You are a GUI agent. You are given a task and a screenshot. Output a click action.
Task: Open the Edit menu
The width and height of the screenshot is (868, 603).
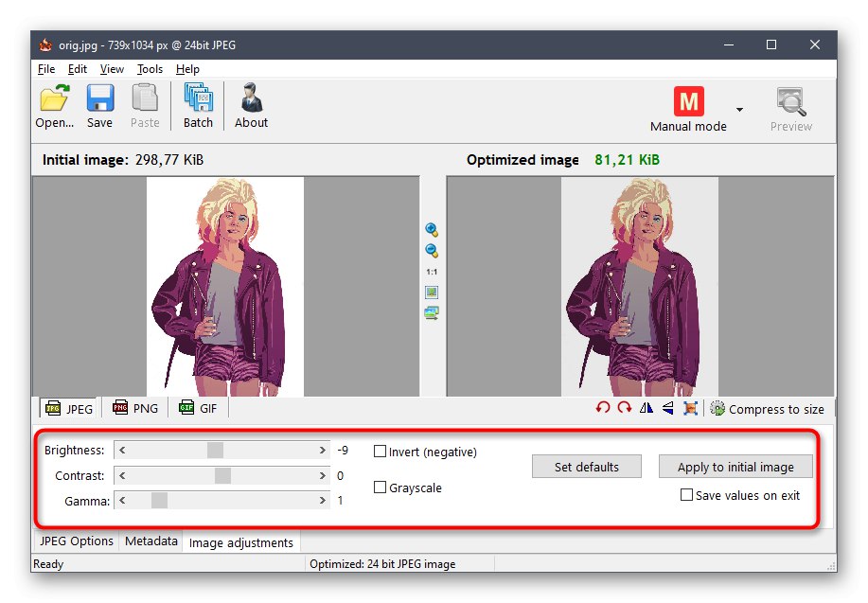pyautogui.click(x=78, y=69)
